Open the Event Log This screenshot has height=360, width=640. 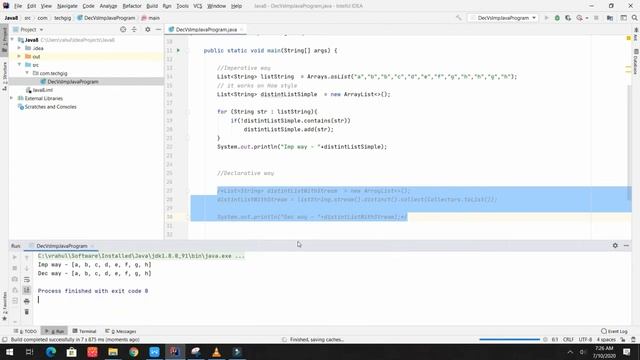pyautogui.click(x=614, y=331)
